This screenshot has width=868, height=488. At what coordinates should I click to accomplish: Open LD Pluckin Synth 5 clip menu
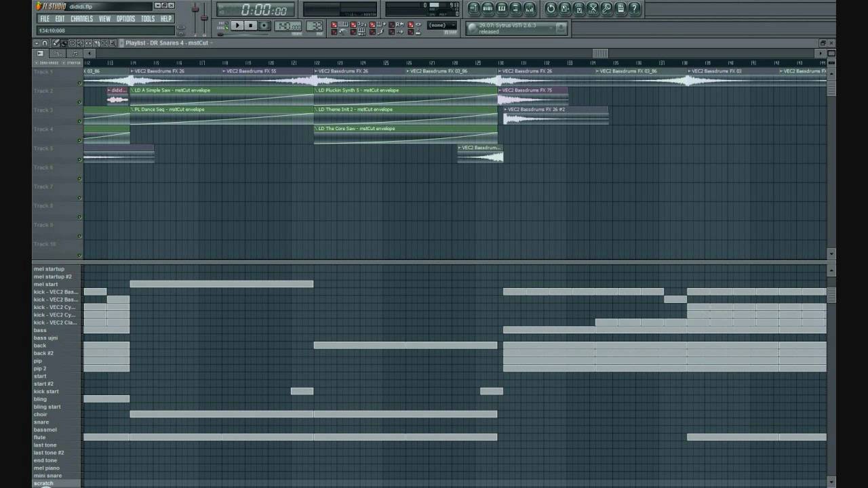pos(316,90)
